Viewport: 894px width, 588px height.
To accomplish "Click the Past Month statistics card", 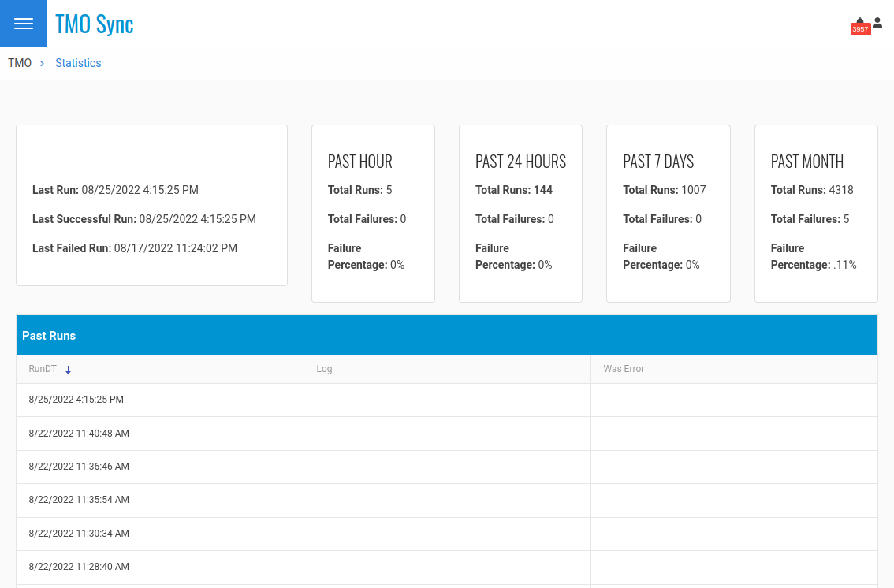I will click(816, 213).
